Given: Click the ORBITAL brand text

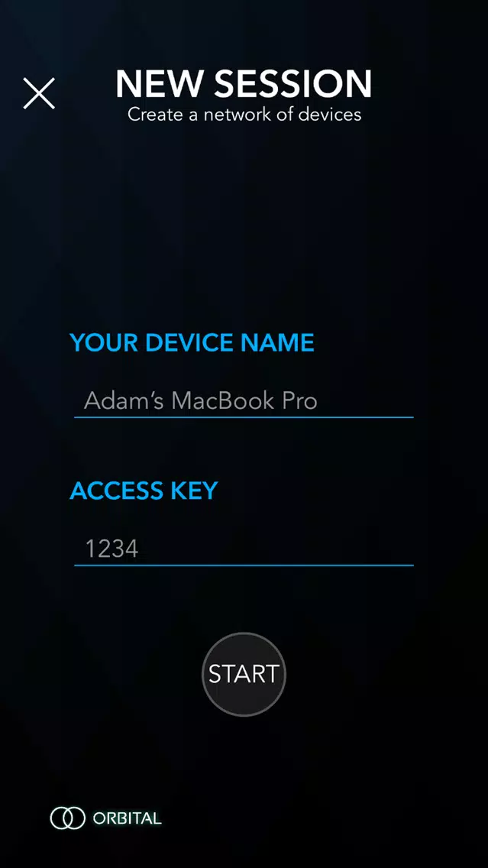Looking at the screenshot, I should point(128,818).
